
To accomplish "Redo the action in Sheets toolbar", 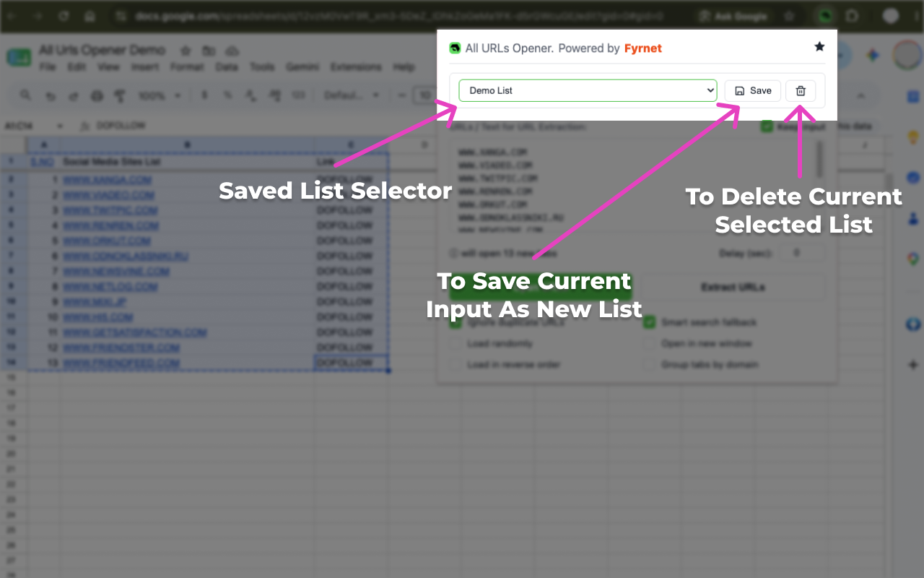I will 73,95.
